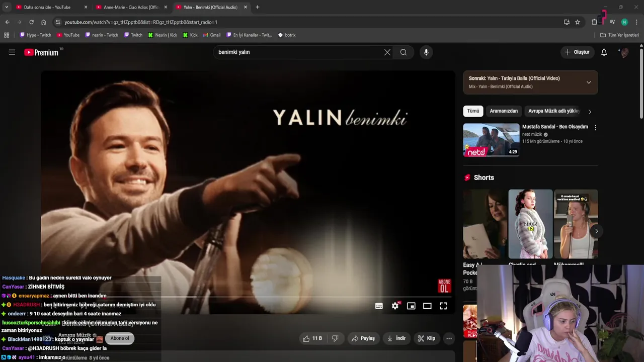This screenshot has width=644, height=362.
Task: Select Avrupa Müzik adlı yükleyen chip
Action: point(553,111)
